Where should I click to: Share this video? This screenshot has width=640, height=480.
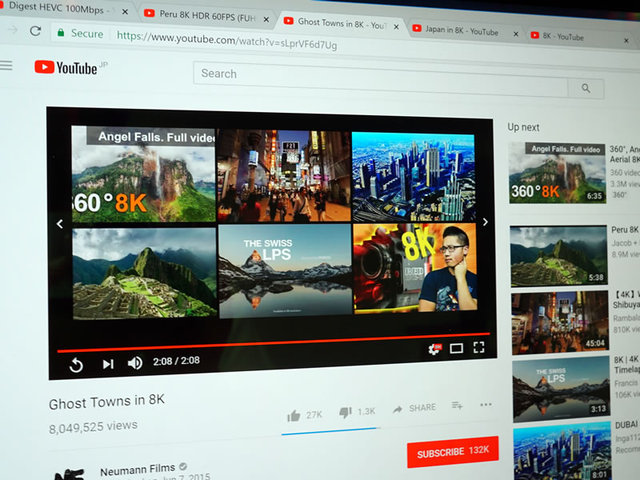413,408
